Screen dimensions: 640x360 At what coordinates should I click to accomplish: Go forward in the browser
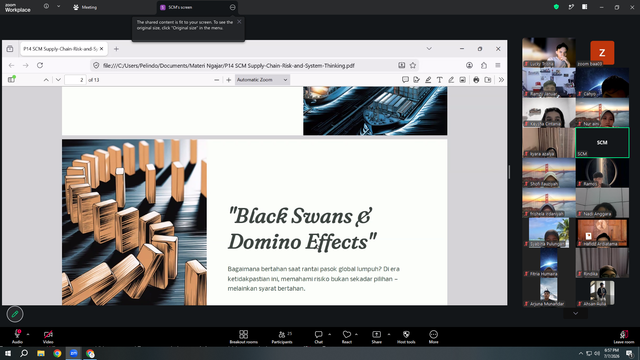coord(26,65)
